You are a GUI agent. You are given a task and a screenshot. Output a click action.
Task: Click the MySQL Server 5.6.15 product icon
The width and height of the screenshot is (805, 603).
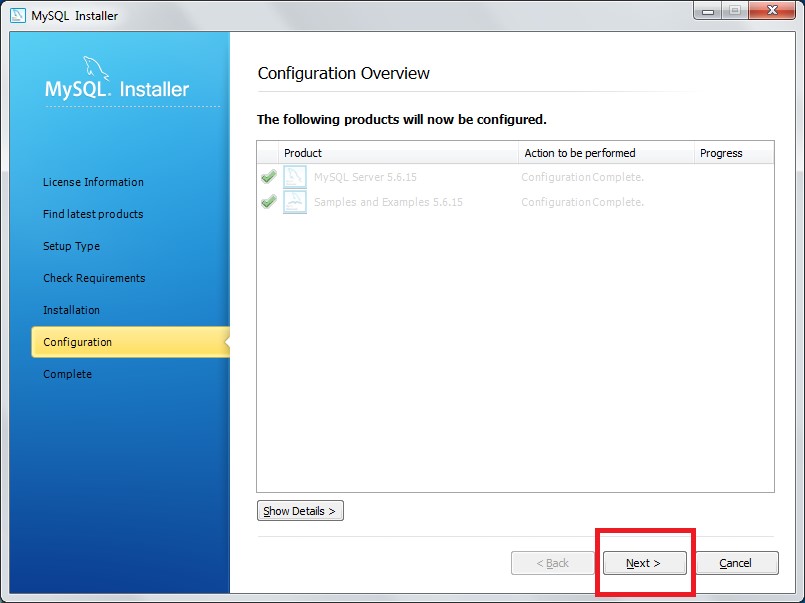point(295,177)
